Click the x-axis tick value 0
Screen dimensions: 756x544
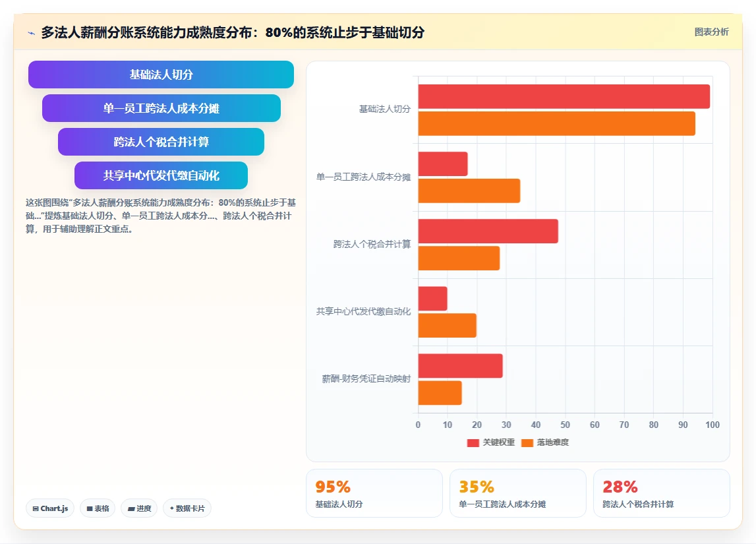418,425
